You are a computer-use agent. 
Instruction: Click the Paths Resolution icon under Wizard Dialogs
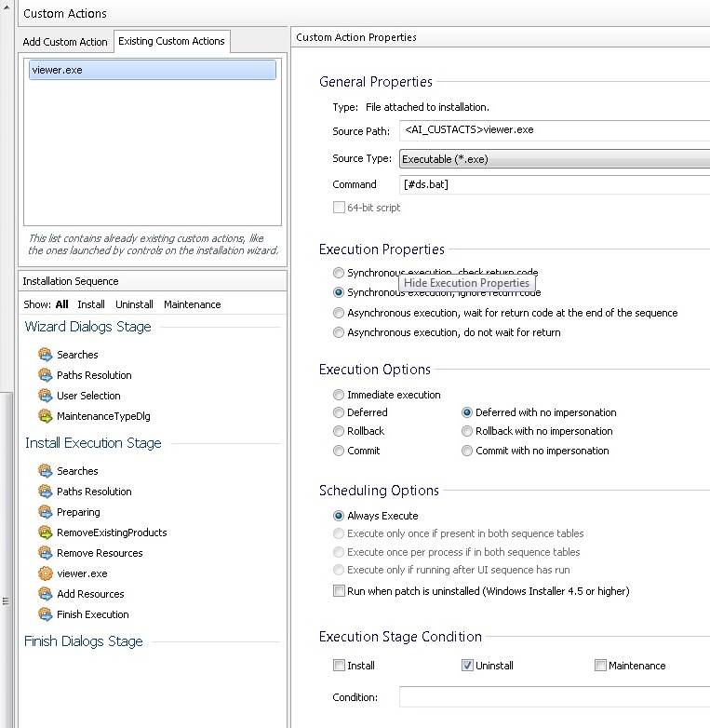[46, 375]
